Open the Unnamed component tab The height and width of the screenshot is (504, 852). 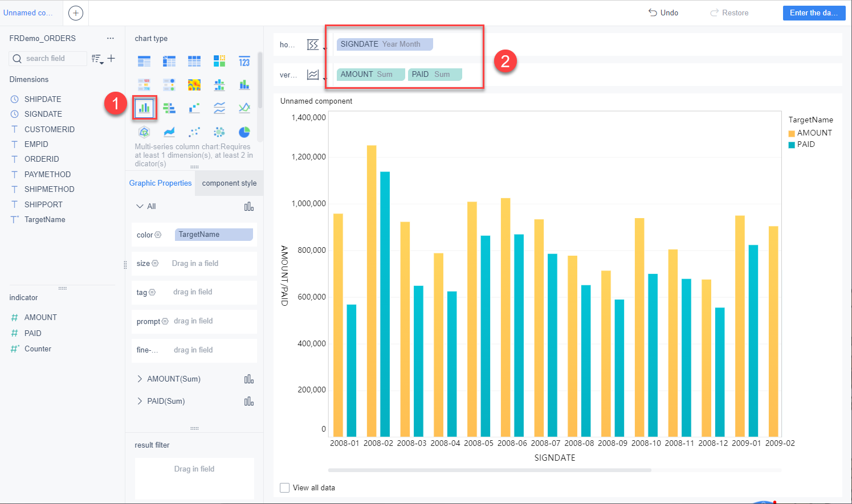pyautogui.click(x=28, y=13)
